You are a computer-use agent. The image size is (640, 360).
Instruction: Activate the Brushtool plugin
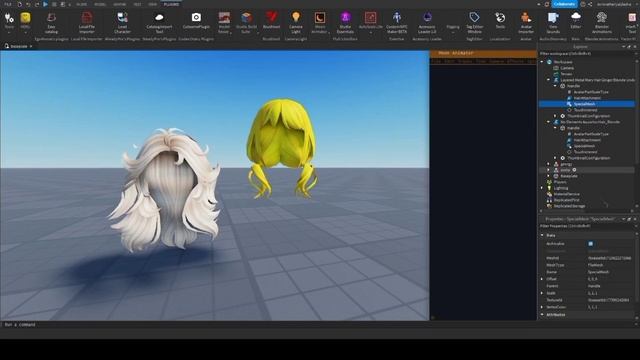(x=271, y=20)
